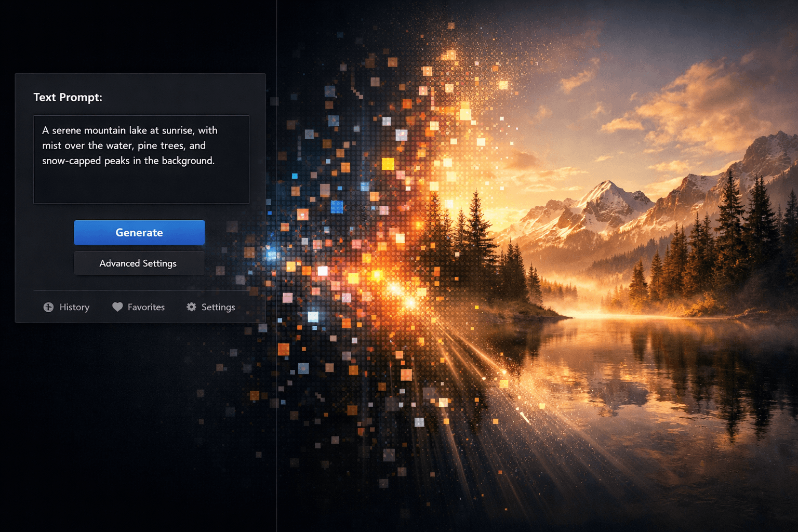Click the large yellow pixel square in the image

tap(388, 164)
